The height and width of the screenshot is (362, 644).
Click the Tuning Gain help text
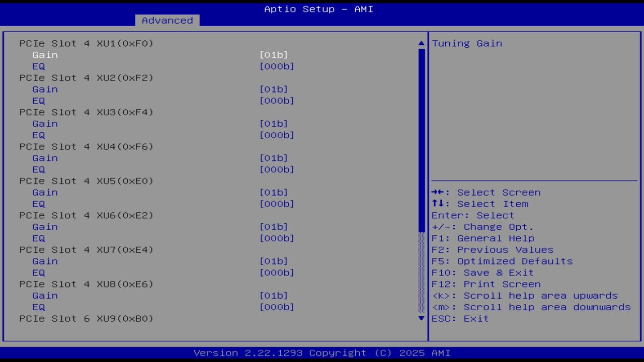tap(466, 43)
